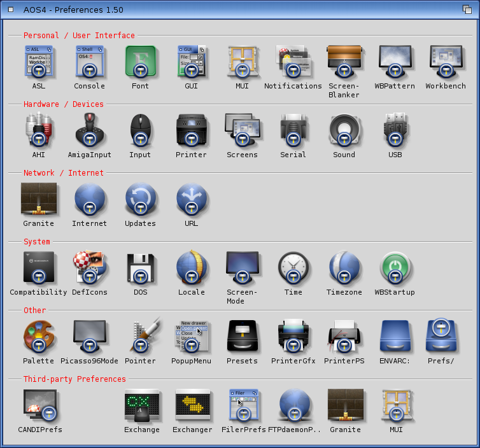Open DOS floppy disk preferences
This screenshot has height=448, width=480.
click(141, 267)
